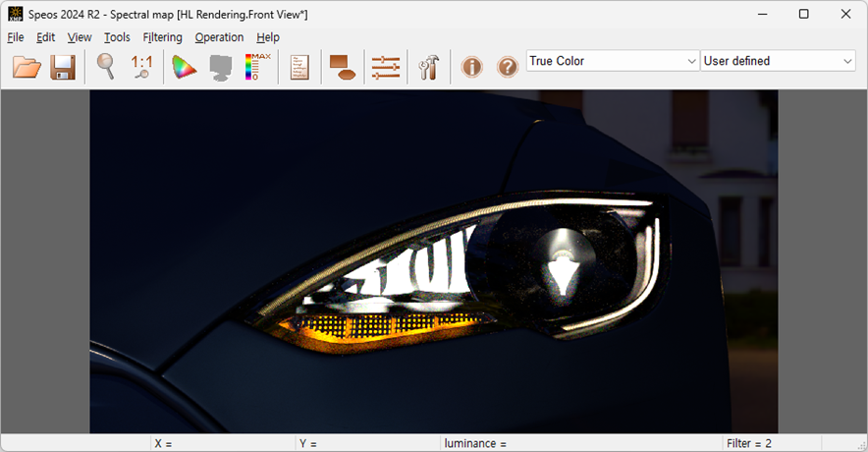Open the horizontal sliders settings icon
The height and width of the screenshot is (452, 868).
pos(385,67)
